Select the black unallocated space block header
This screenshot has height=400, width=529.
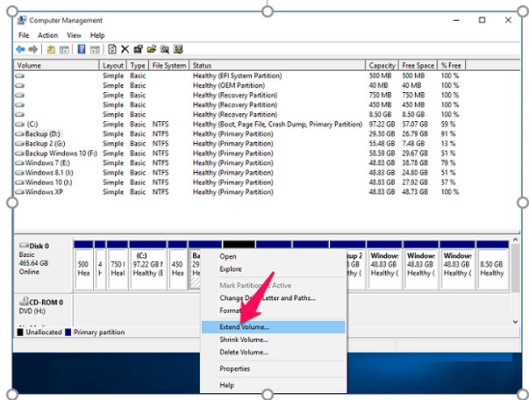239,244
